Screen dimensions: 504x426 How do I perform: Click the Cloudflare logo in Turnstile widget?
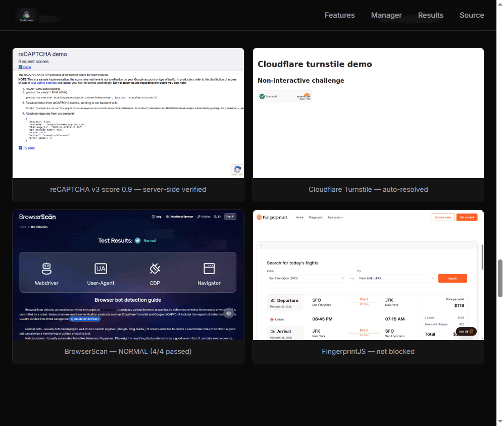pos(304,96)
